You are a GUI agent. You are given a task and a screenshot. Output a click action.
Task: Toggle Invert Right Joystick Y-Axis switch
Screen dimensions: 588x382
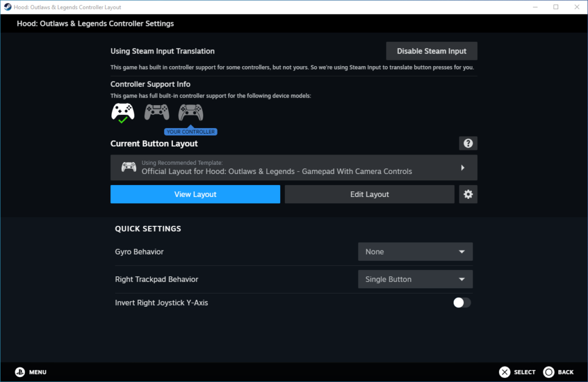tap(462, 303)
